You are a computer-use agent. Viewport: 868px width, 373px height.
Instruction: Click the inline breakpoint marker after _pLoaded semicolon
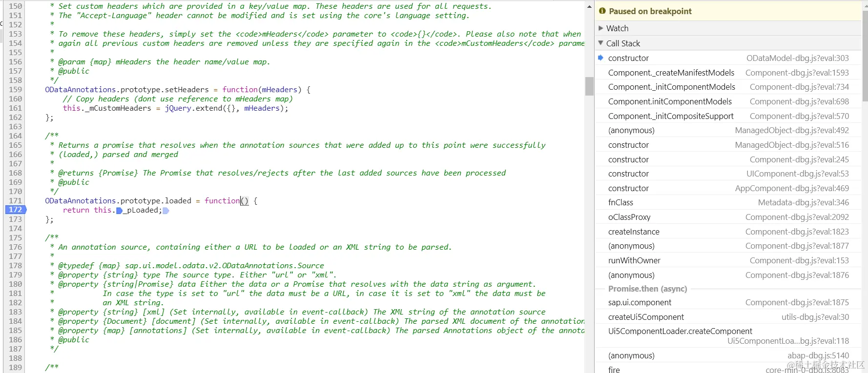point(165,211)
